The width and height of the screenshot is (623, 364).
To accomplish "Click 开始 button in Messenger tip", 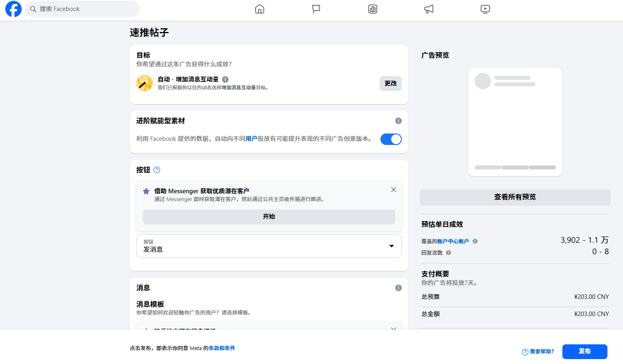I will coord(269,217).
